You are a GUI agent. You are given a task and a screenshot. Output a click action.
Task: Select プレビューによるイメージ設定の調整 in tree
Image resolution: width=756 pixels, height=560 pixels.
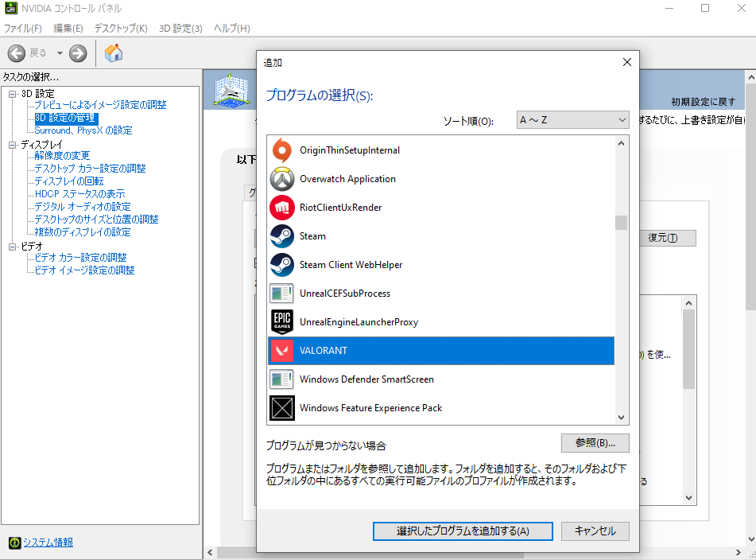click(x=100, y=105)
